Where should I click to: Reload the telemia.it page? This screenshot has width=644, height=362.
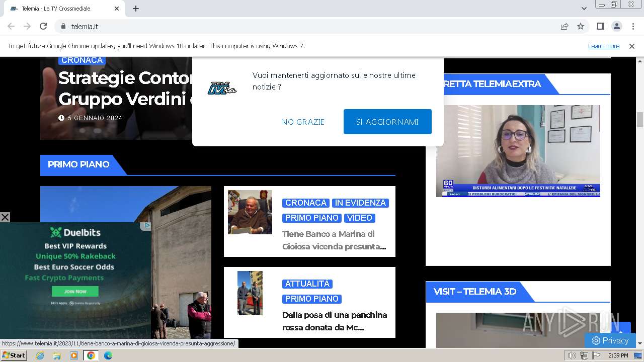pos(43,26)
